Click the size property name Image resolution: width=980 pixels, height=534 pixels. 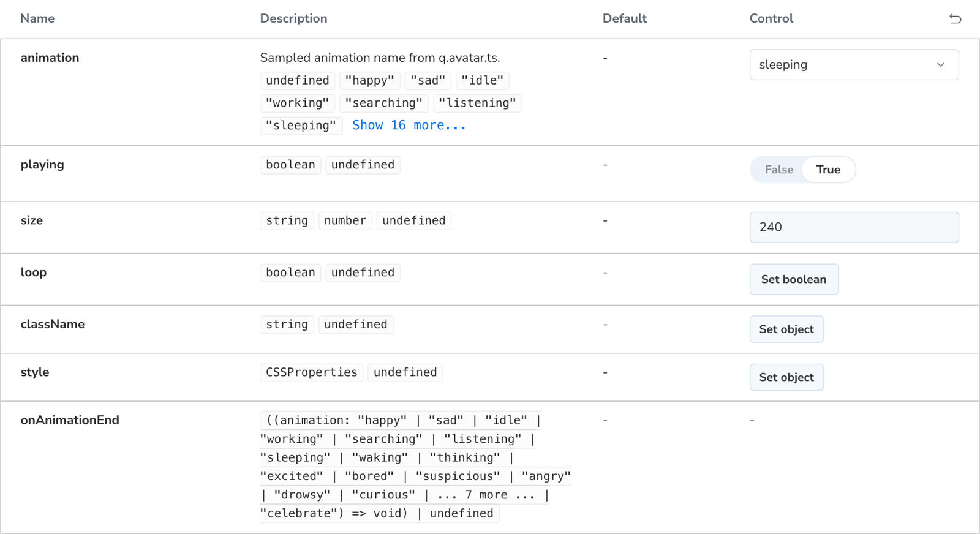(x=32, y=220)
